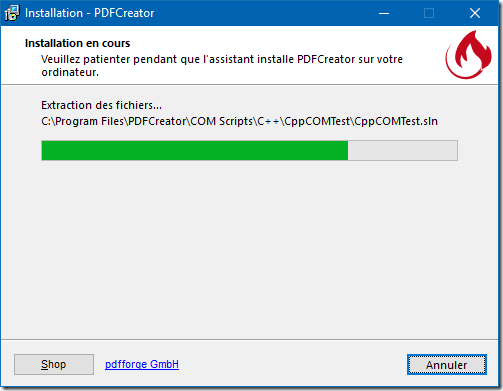Click the "COM Scripts" folder segment in path
503x391 pixels.
tap(221, 121)
